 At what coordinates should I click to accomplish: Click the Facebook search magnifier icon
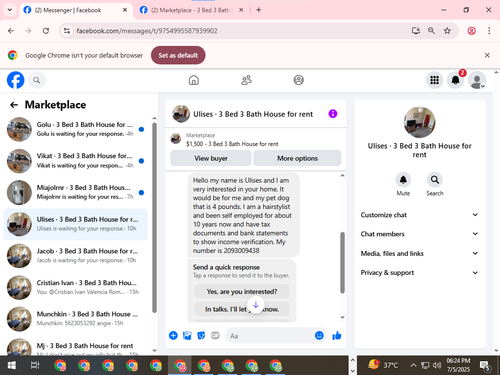[x=37, y=80]
